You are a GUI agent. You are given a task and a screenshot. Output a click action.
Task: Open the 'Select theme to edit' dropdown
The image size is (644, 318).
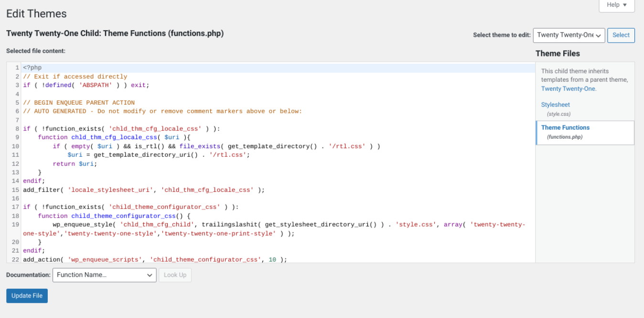[x=569, y=35]
